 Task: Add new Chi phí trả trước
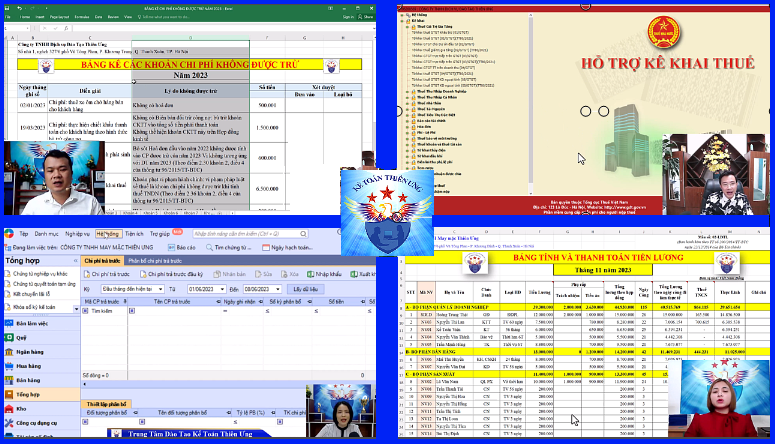click(107, 274)
